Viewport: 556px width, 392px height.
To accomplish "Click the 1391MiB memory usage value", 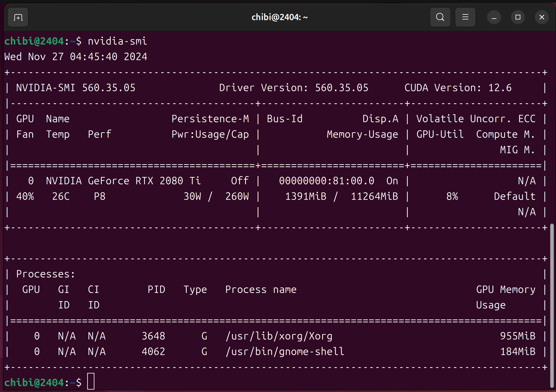I will tap(306, 196).
